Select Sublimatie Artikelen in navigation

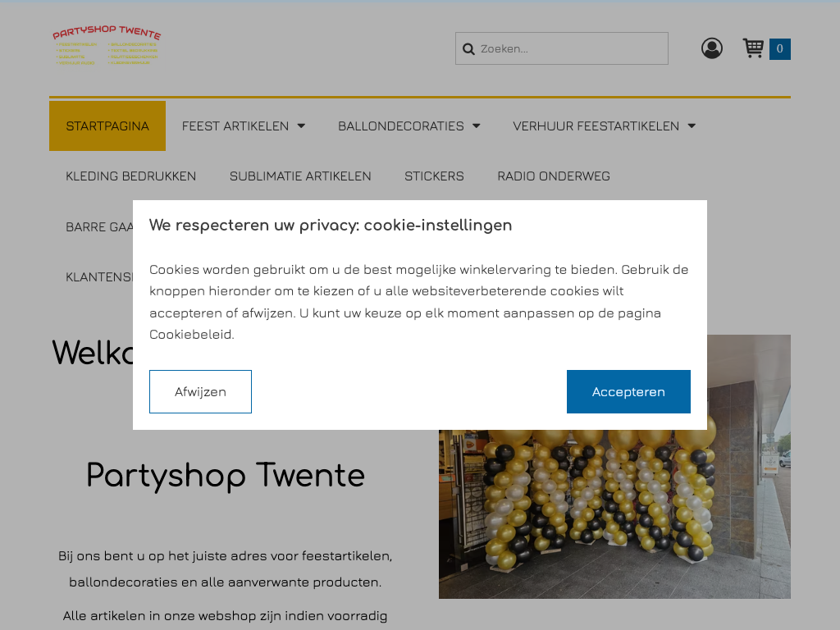[x=300, y=176]
